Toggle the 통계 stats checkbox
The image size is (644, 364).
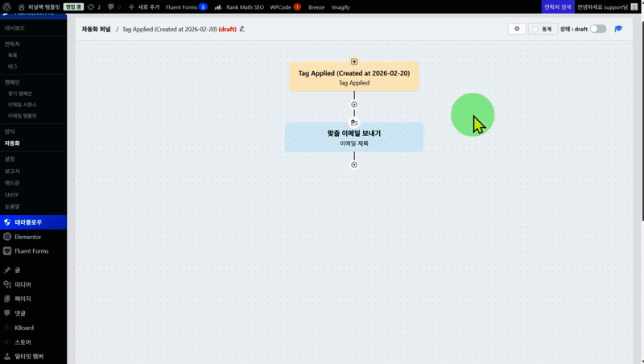click(x=535, y=29)
